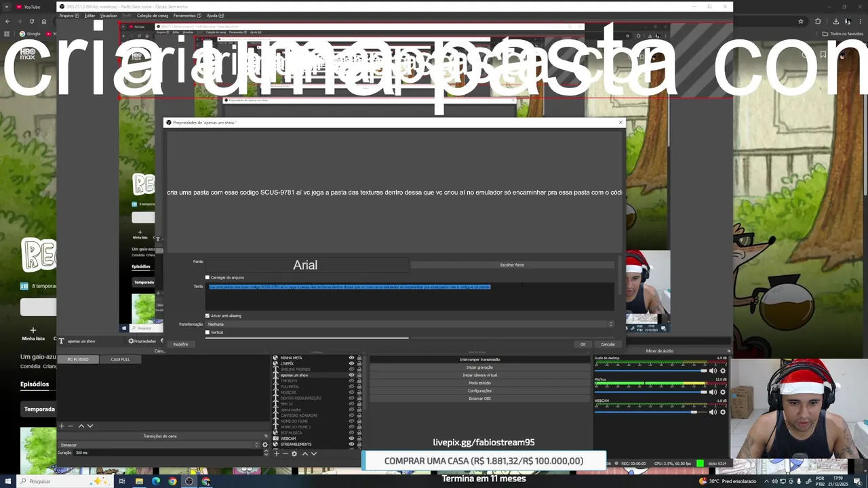Open Coleção de cenas menu

point(153,16)
